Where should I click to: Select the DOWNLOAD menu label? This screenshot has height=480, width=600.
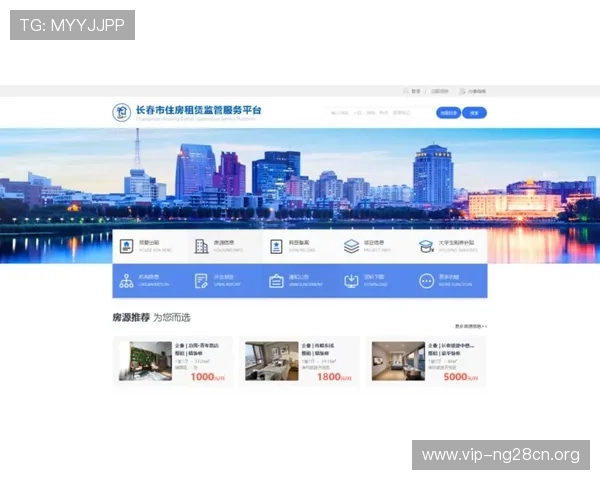[x=375, y=284]
